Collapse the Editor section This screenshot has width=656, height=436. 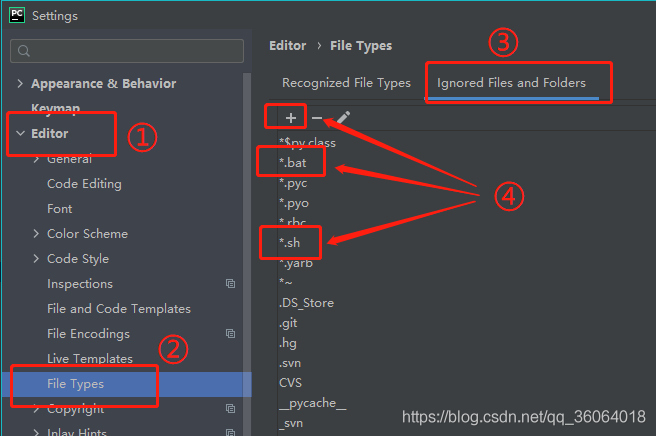20,134
